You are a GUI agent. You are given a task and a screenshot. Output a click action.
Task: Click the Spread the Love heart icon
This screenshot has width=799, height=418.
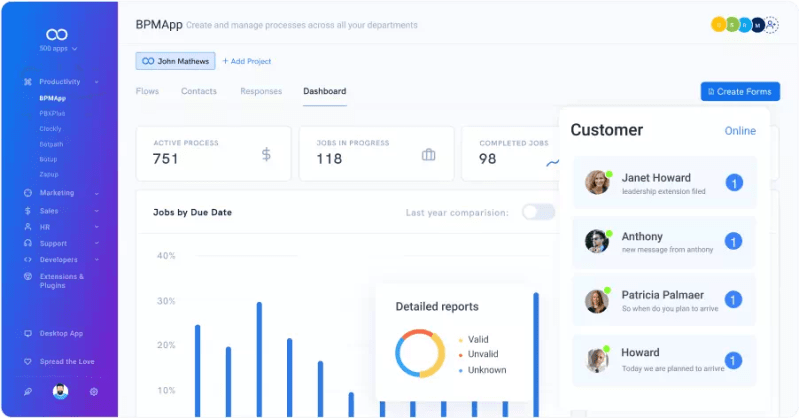tap(28, 361)
